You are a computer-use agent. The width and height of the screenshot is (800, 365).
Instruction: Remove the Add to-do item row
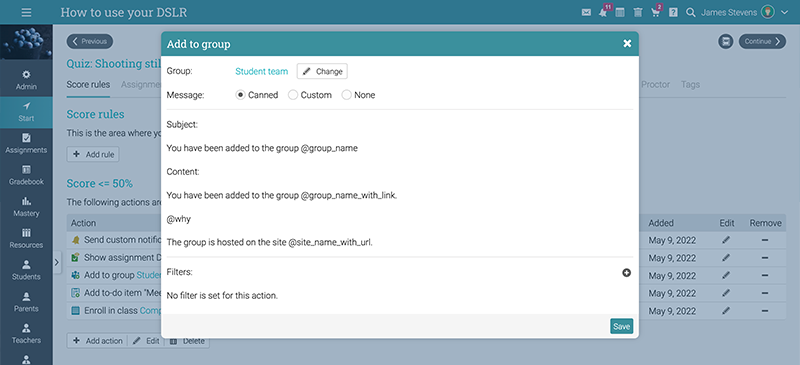pos(764,293)
